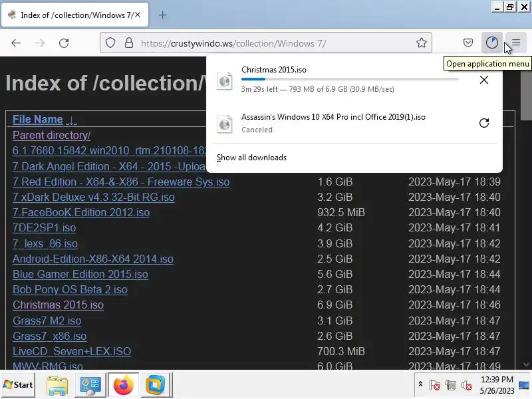This screenshot has width=532, height=399.
Task: Bookmark this page with the star
Action: [422, 43]
